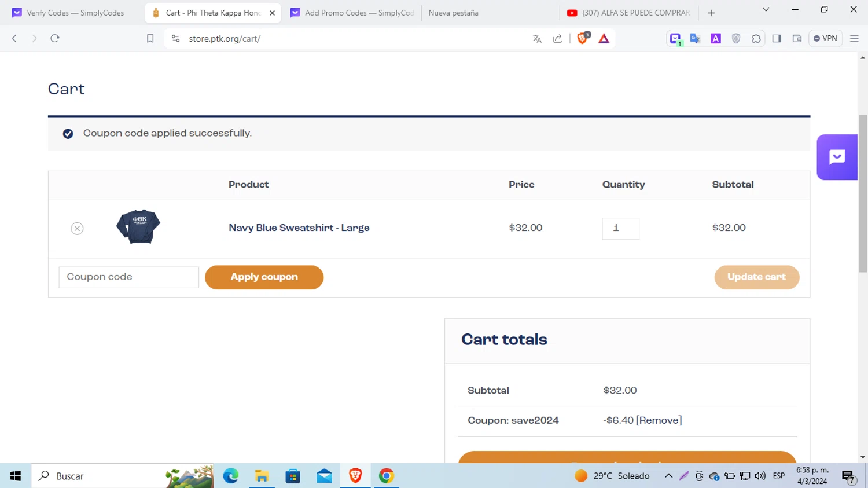Open site settings icon in address bar

pyautogui.click(x=175, y=38)
